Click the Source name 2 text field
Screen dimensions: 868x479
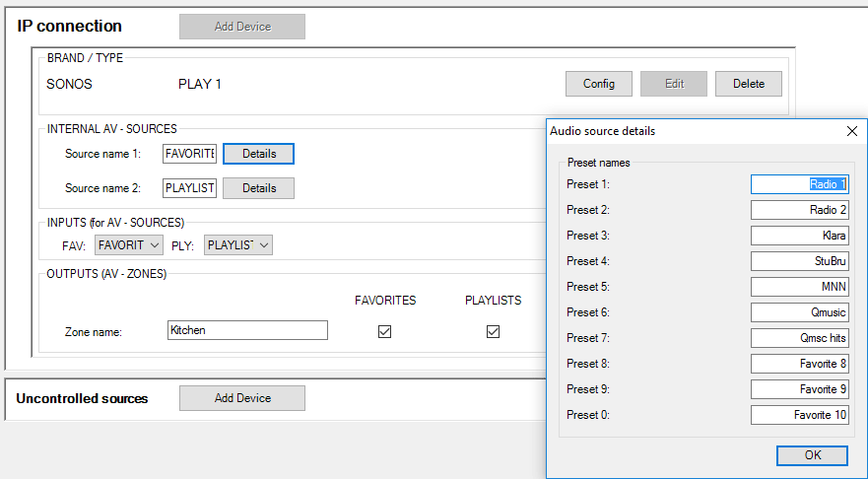coord(189,188)
